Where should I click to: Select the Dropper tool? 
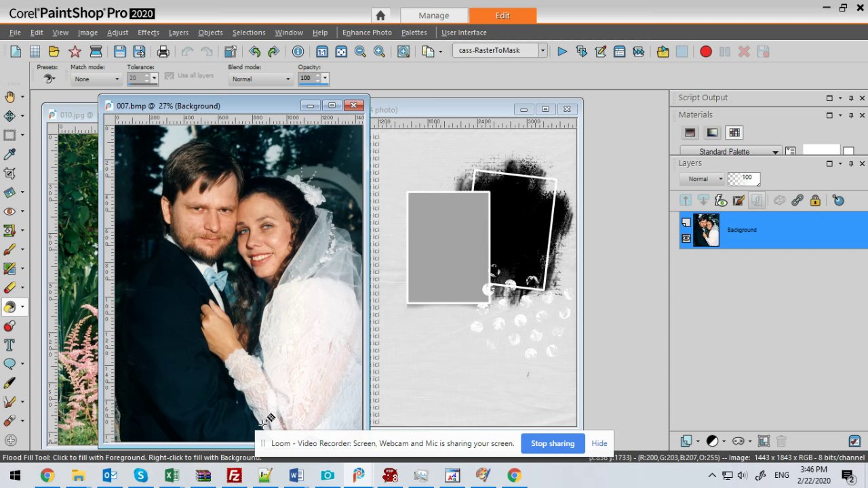9,155
